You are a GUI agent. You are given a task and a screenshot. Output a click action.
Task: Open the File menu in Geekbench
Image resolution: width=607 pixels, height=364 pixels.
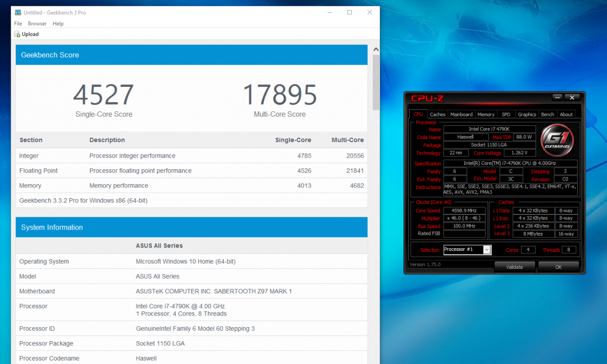[18, 24]
